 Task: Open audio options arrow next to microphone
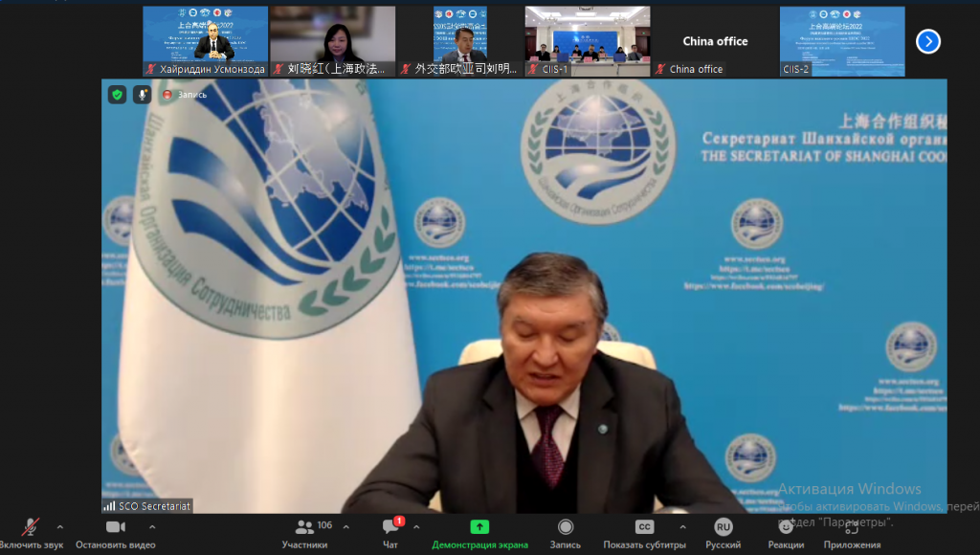(60, 527)
